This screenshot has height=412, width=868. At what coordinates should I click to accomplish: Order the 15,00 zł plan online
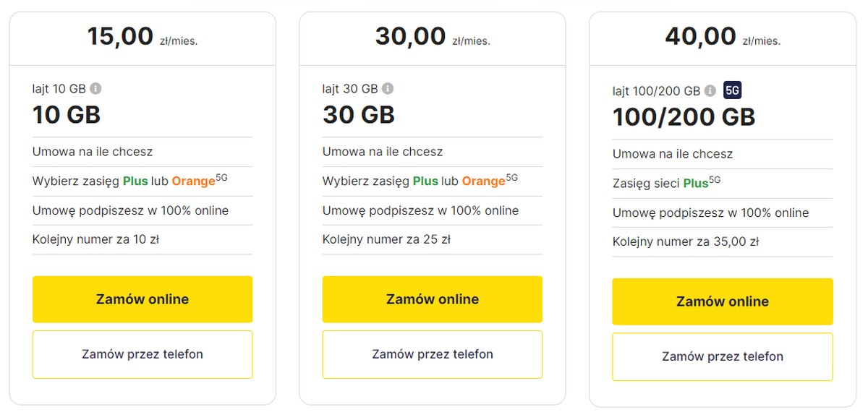[142, 299]
